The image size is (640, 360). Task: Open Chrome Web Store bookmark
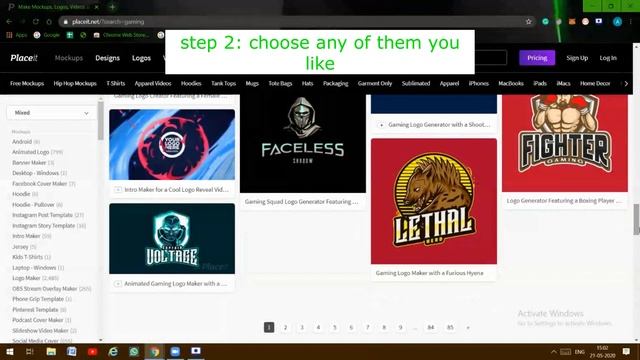122,35
